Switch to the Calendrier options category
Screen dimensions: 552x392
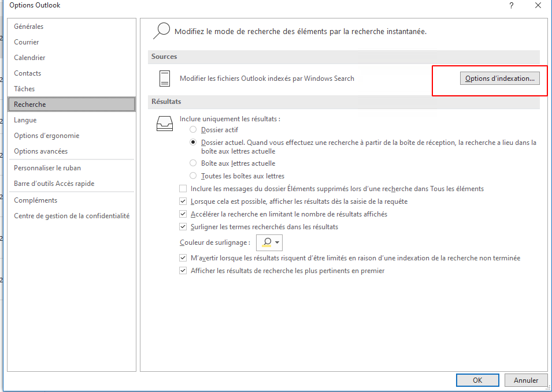[x=29, y=58]
